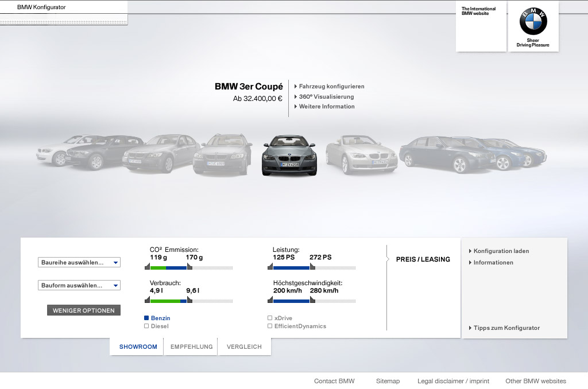Click the 272 PS value
This screenshot has height=389, width=588.
tap(320, 258)
